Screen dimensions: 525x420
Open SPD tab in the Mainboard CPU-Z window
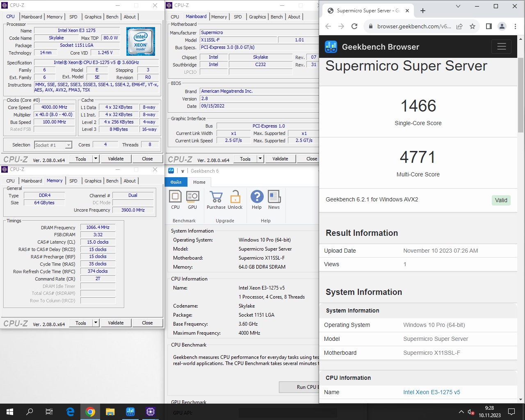click(238, 17)
